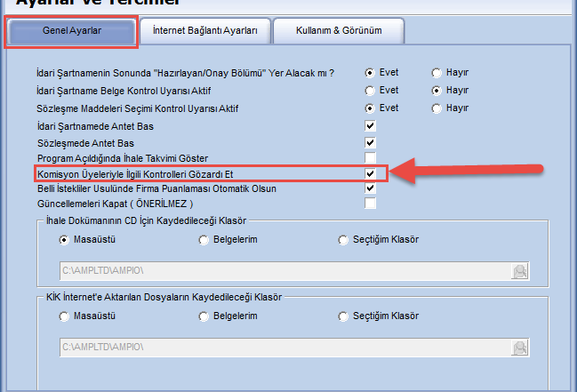Viewport: 577px width, 392px height.
Task: Go to the Kullanım & Görünüm tab
Action: pos(339,31)
